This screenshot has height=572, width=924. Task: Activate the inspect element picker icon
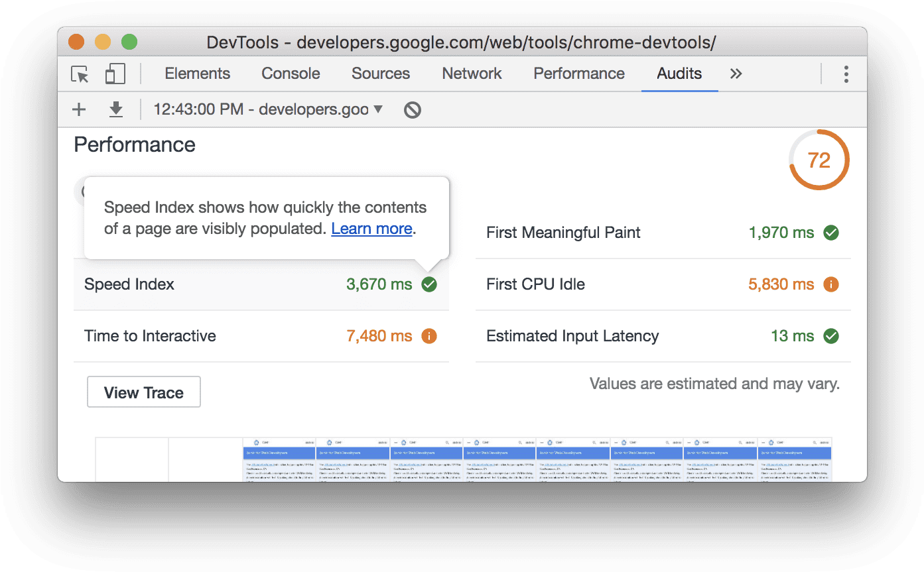point(80,74)
